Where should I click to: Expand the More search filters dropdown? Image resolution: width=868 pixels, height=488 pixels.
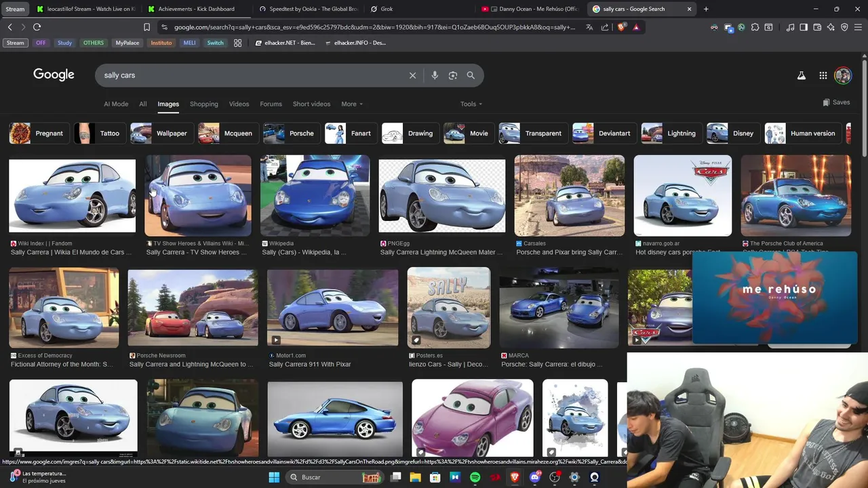point(352,104)
